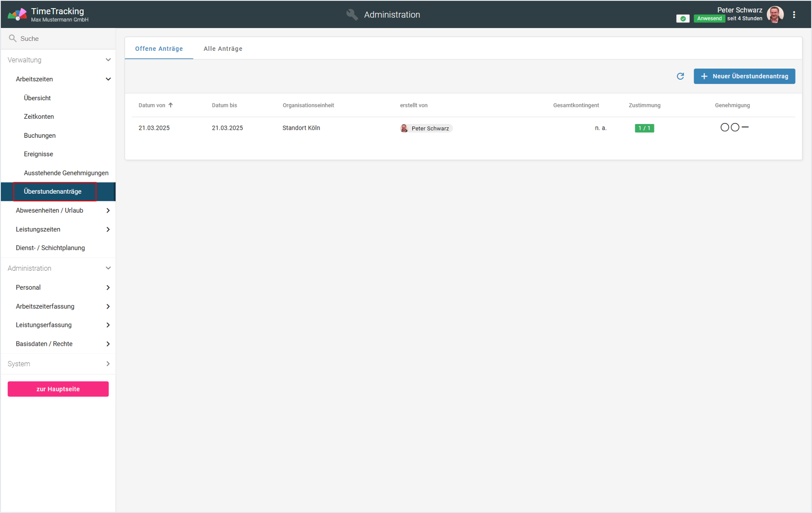Toggle the green Anwesend status badge
Image resolution: width=812 pixels, height=513 pixels.
coord(709,19)
